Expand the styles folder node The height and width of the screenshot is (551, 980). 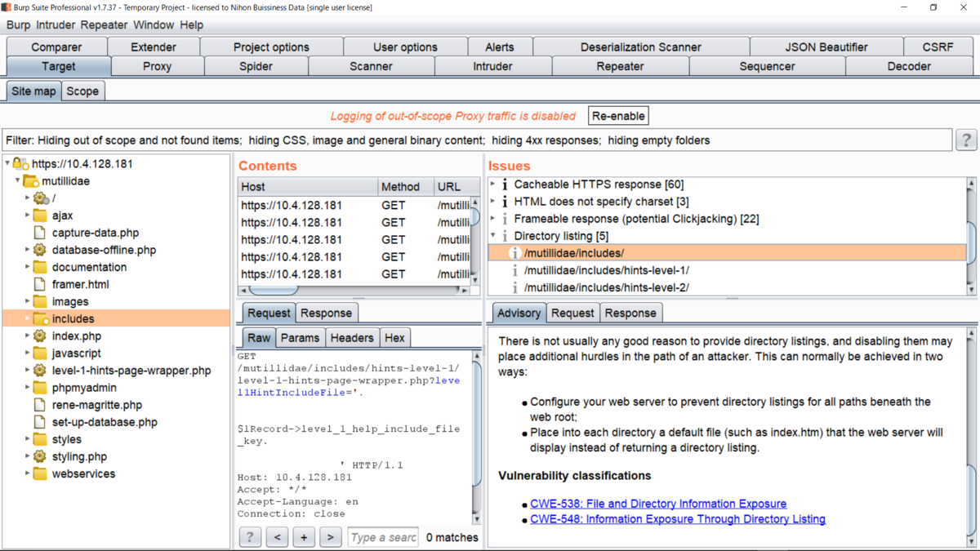27,439
